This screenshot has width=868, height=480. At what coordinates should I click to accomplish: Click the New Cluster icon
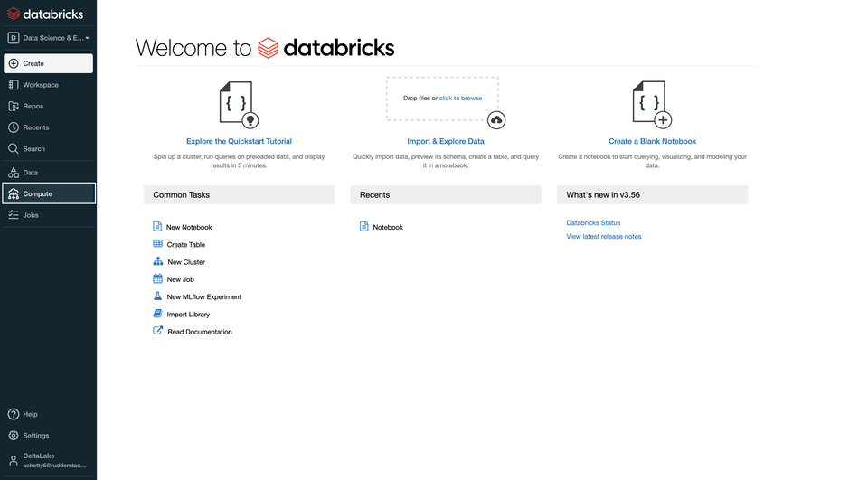click(x=158, y=261)
